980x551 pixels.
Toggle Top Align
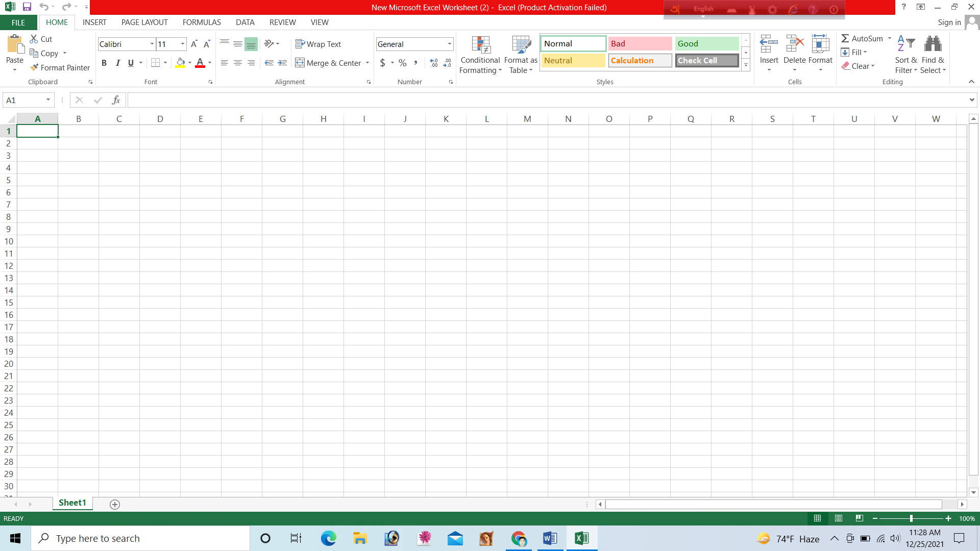pyautogui.click(x=225, y=44)
